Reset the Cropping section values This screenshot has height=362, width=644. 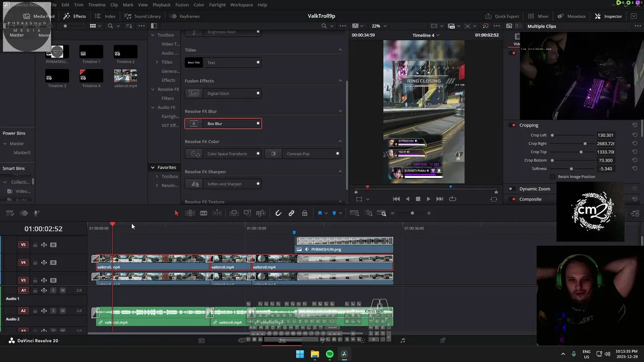pos(635,125)
